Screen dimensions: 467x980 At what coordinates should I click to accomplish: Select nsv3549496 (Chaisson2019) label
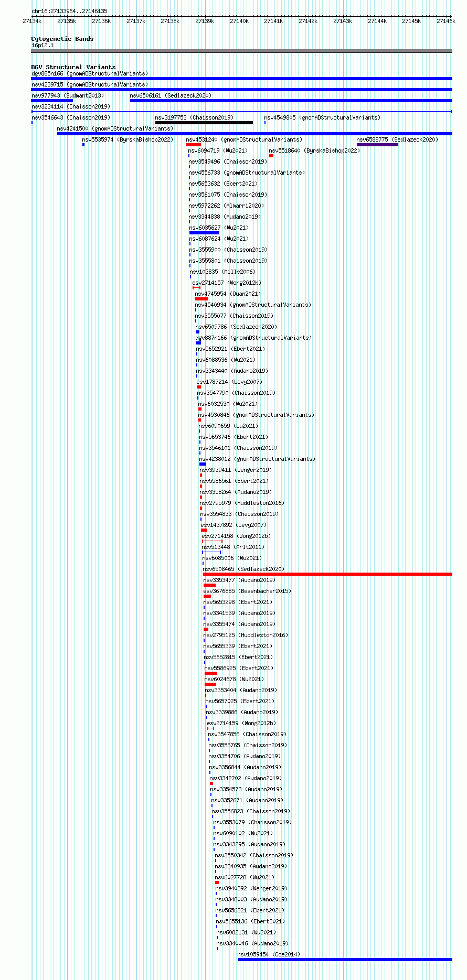[228, 161]
